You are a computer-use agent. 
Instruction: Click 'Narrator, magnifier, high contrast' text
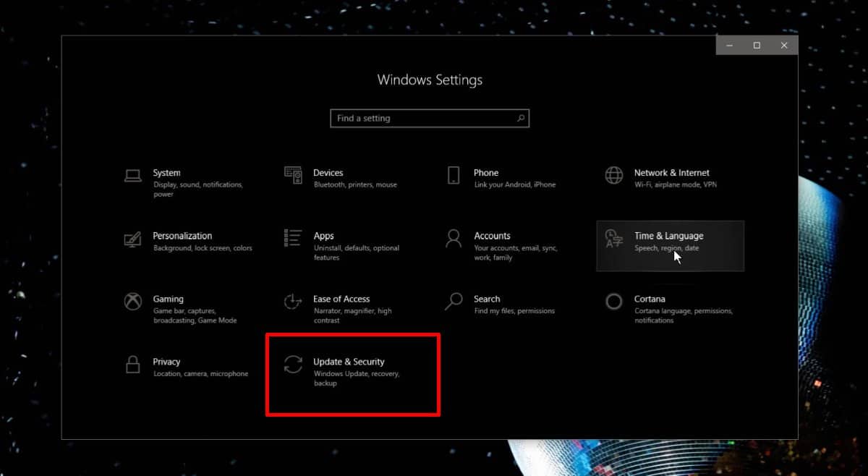[x=353, y=315]
